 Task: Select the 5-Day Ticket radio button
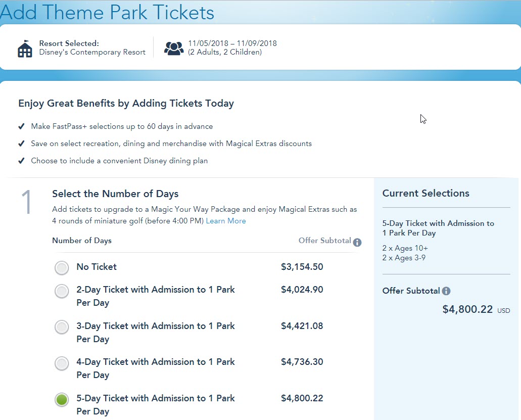[62, 399]
